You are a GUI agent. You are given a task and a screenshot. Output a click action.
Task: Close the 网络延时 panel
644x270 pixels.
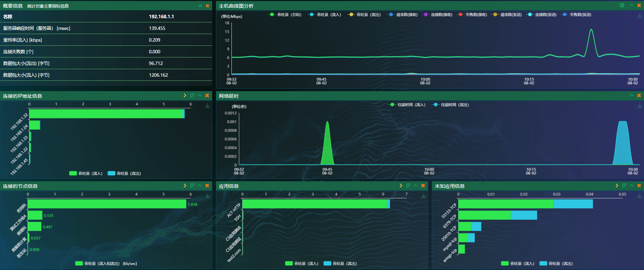point(639,95)
